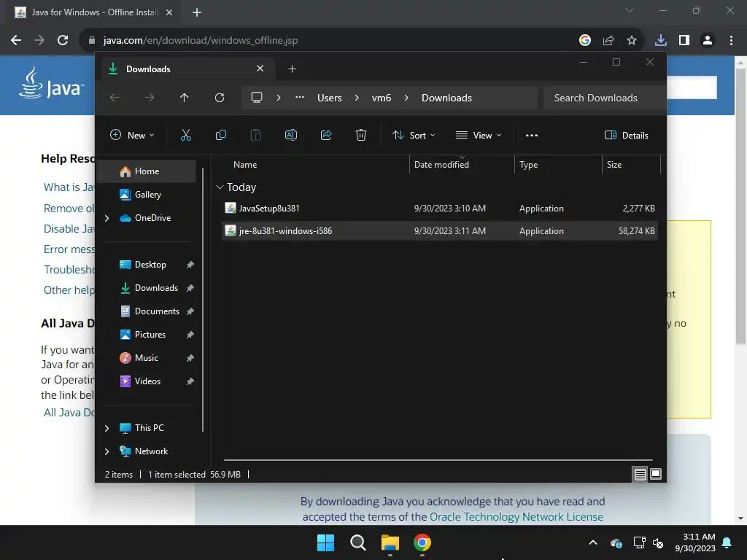747x560 pixels.
Task: Click the Rename icon in toolbar
Action: pyautogui.click(x=290, y=135)
